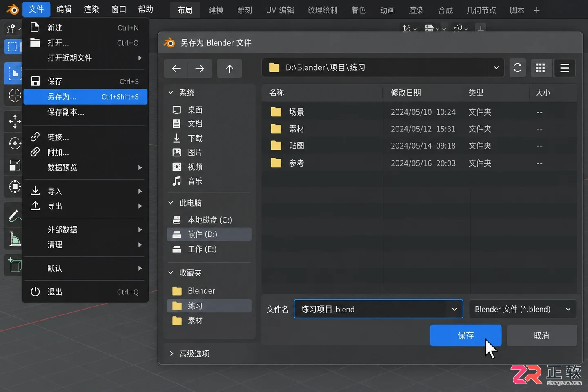Open the 练习 favorites folder
The image size is (588, 392).
[x=209, y=306]
